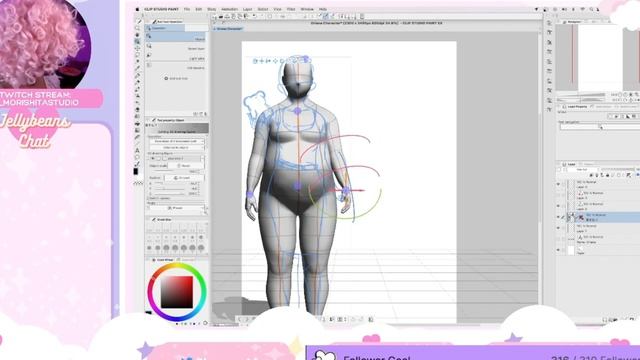This screenshot has width=640, height=360.
Task: Select the Move layer tool with cross arrows
Action: 138,48
